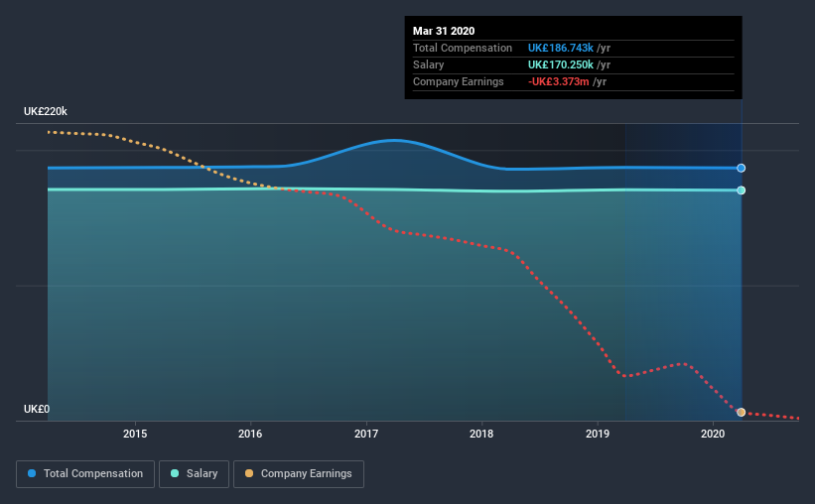Click the blue Total Compensation legend dot
The height and width of the screenshot is (504, 815).
tap(32, 473)
